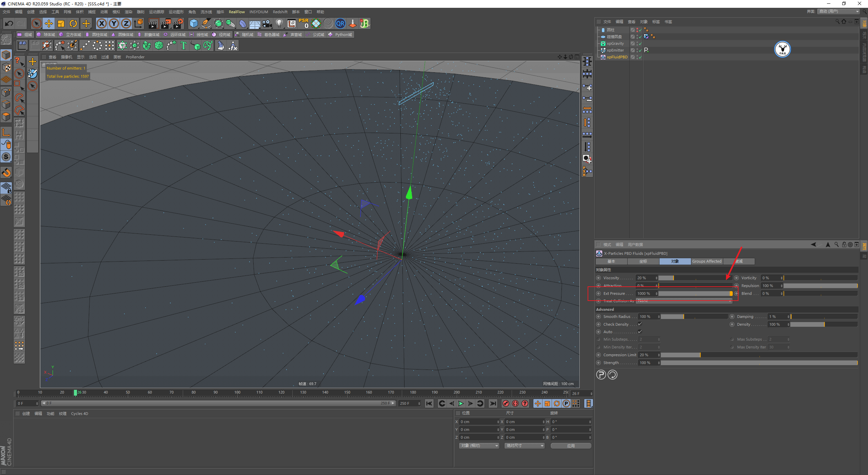
Task: Add a Cube primitive object icon
Action: [194, 23]
